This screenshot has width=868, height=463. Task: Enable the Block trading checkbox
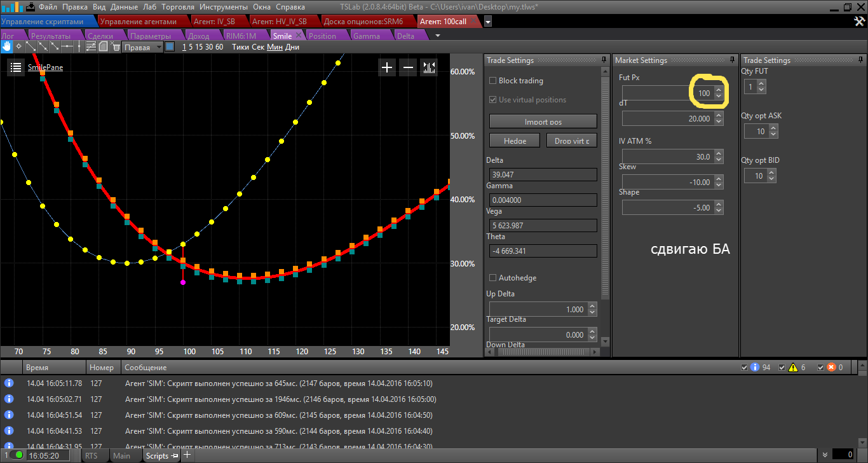click(492, 81)
